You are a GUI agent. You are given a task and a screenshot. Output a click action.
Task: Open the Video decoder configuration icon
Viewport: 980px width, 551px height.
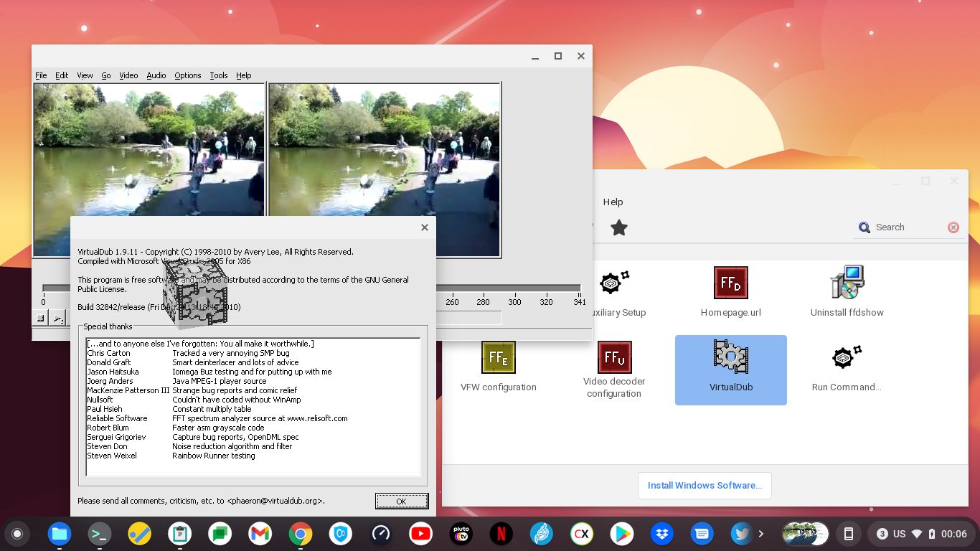click(x=614, y=357)
